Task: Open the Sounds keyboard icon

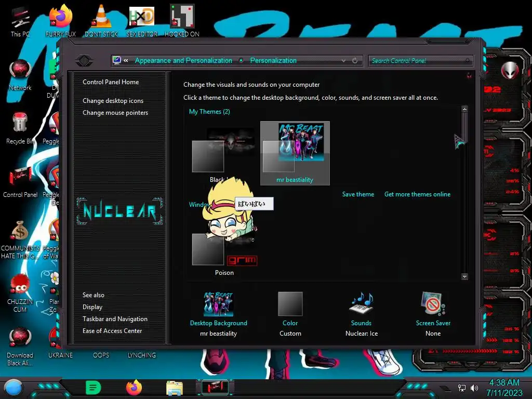Action: (x=362, y=303)
